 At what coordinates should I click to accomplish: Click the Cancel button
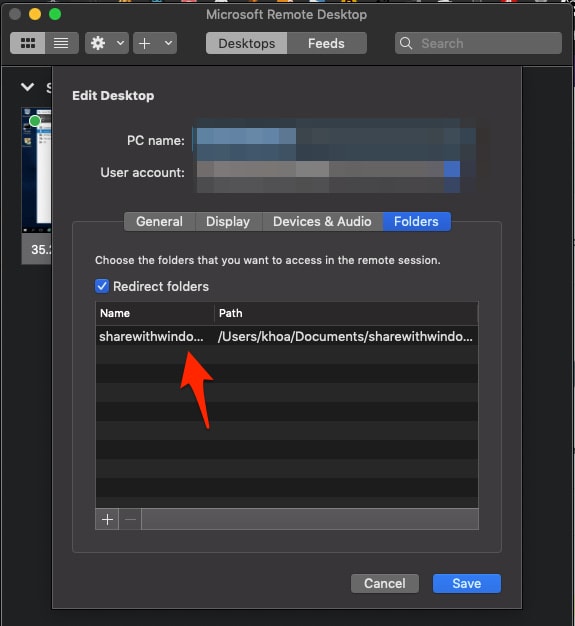click(385, 583)
